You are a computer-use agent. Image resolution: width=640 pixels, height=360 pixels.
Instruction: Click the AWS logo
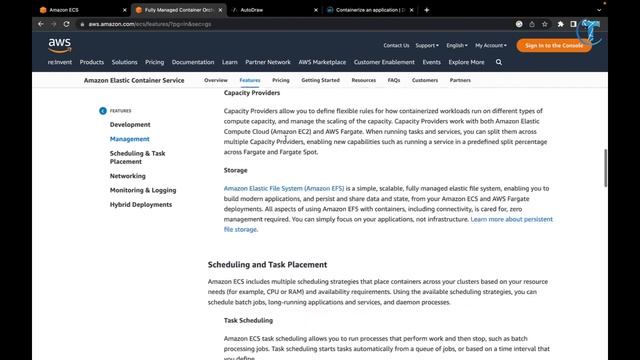point(60,45)
